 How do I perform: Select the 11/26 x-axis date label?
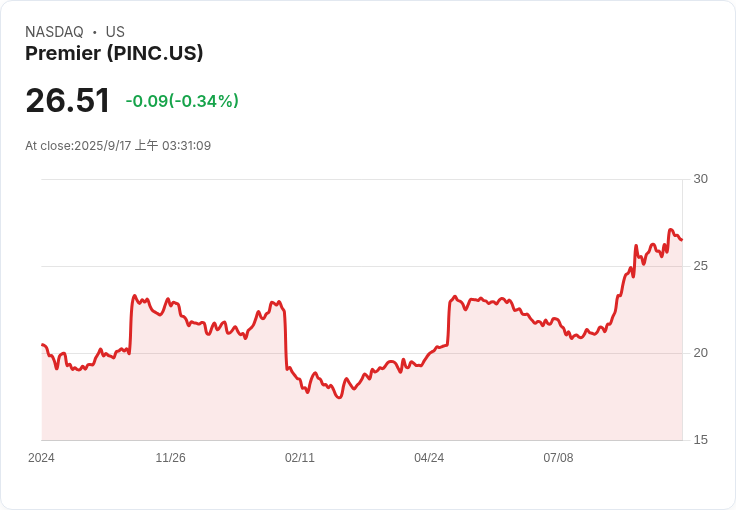170,458
